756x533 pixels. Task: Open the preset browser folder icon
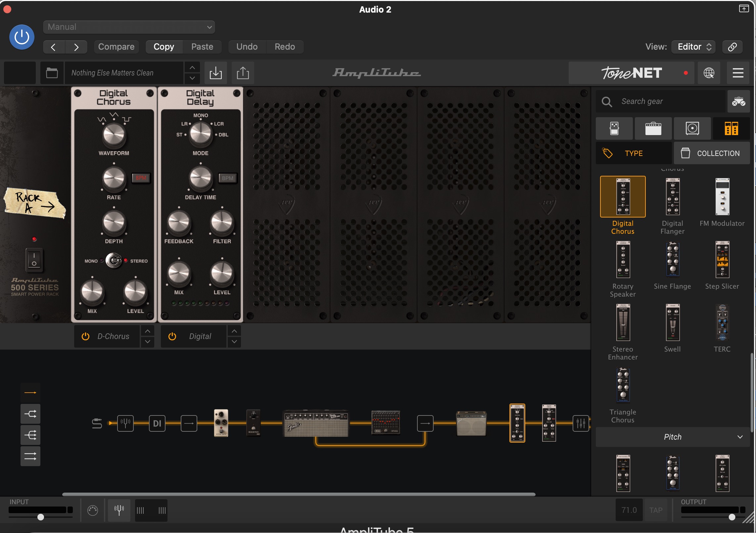[52, 73]
